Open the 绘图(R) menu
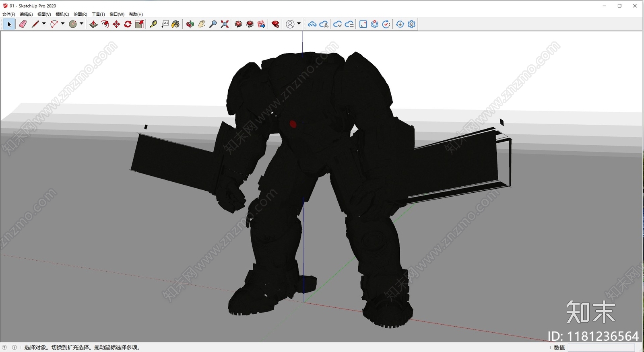The height and width of the screenshot is (352, 644). pyautogui.click(x=80, y=14)
